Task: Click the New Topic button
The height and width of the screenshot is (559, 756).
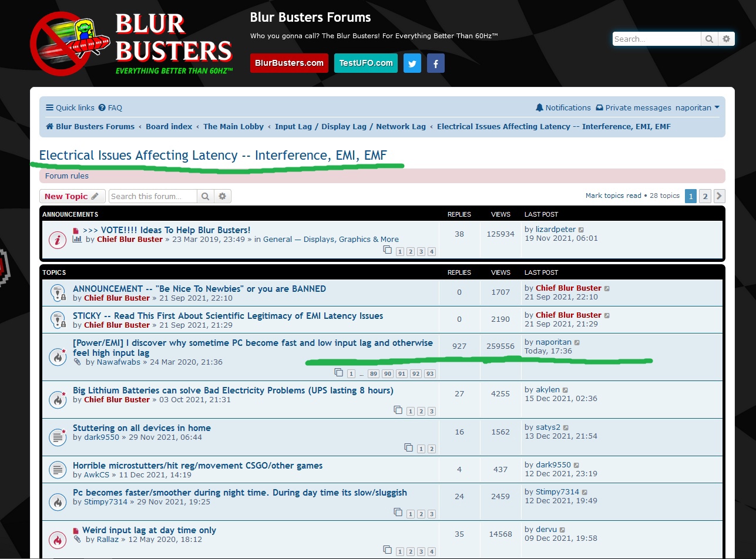Action: tap(72, 196)
